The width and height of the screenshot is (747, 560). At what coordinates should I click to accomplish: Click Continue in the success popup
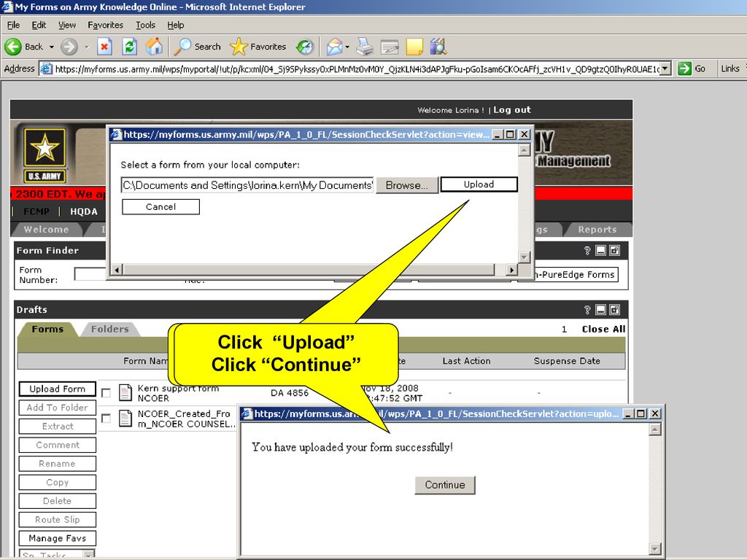coord(444,485)
